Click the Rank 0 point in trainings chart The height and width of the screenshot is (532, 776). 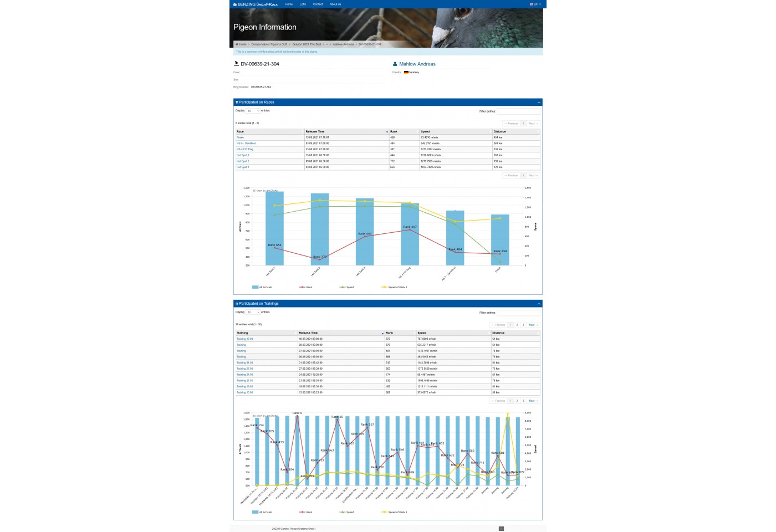[298, 416]
